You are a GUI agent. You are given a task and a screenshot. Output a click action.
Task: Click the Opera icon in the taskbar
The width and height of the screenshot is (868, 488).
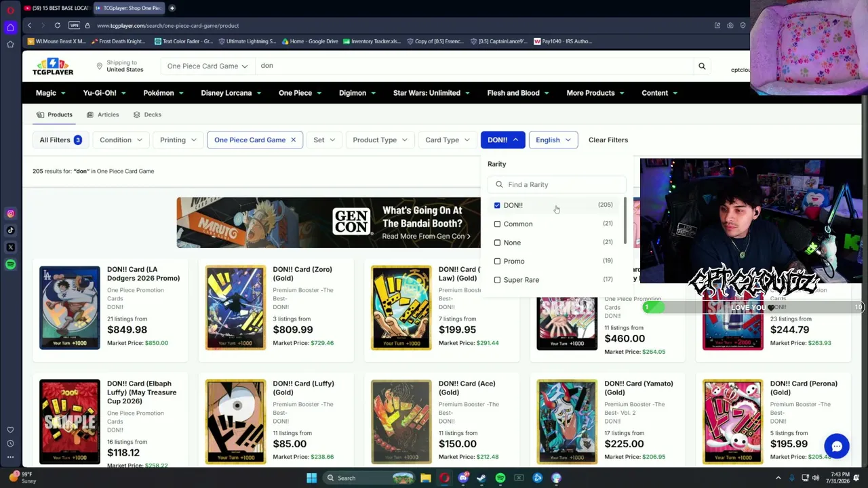coord(444,478)
